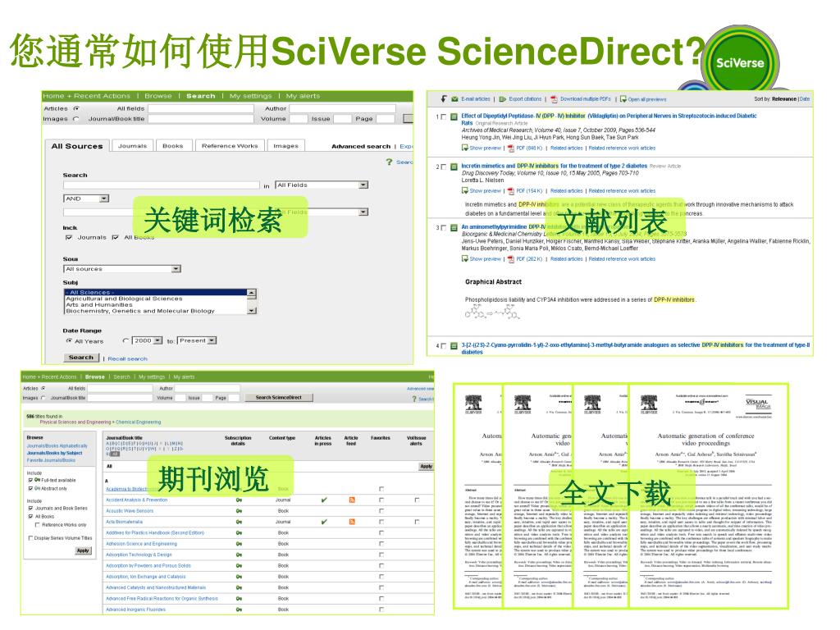Screen dimensions: 840x630
Task: Tick the checkbox for search result 2
Action: coord(443,167)
